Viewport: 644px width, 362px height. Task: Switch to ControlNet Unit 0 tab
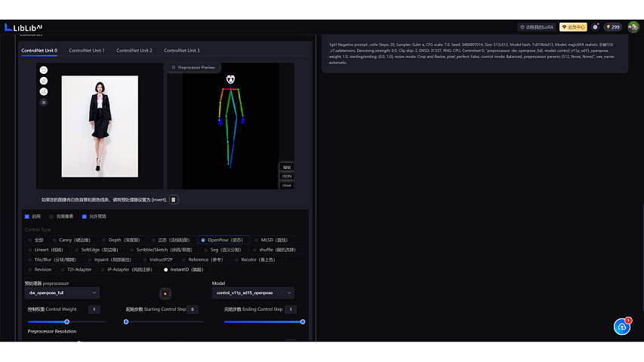(39, 51)
